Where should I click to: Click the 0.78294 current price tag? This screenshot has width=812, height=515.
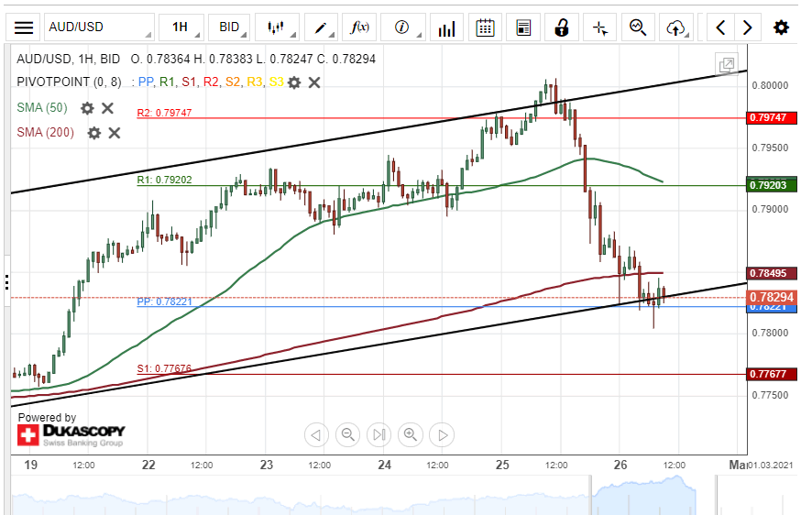772,297
